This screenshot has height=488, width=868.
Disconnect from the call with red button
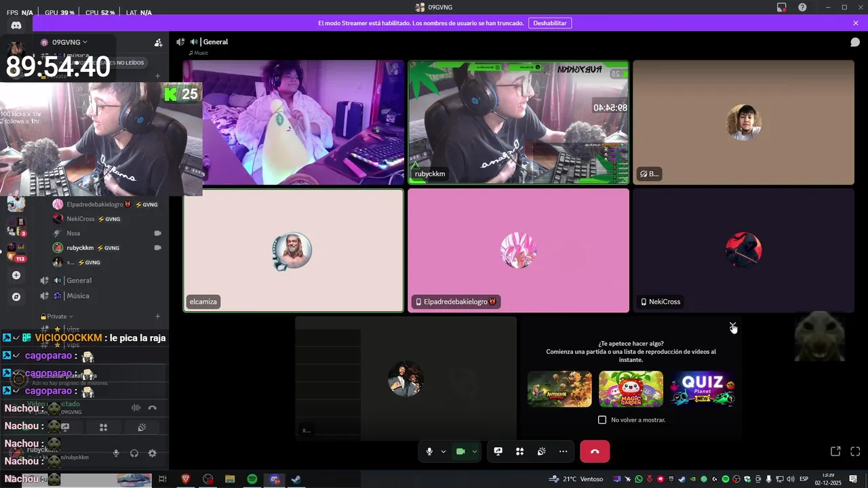point(595,451)
